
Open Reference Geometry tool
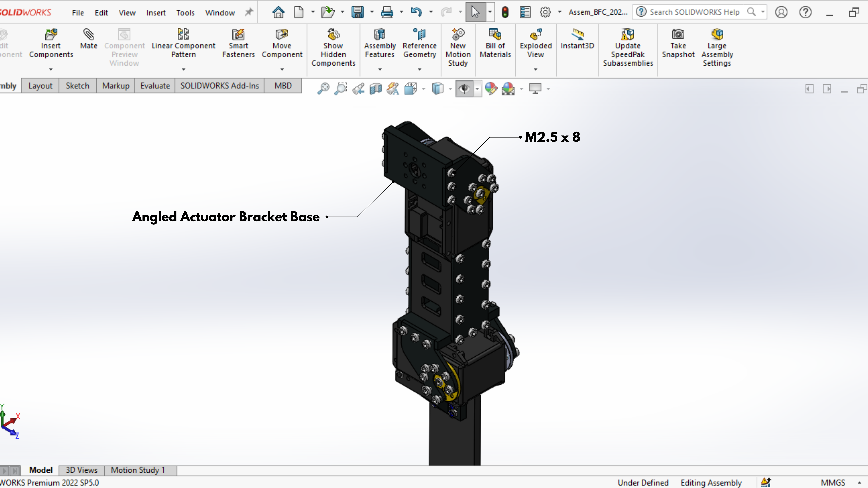click(x=420, y=43)
